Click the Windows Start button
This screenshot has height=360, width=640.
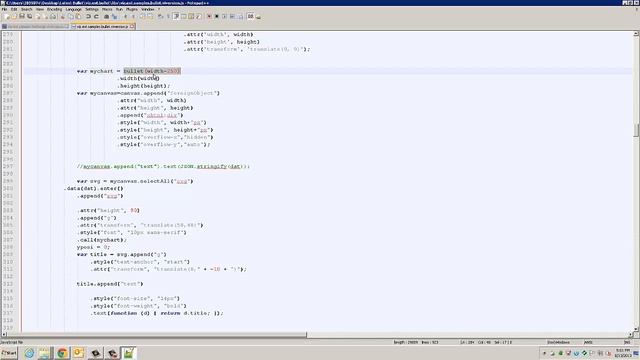(9, 353)
